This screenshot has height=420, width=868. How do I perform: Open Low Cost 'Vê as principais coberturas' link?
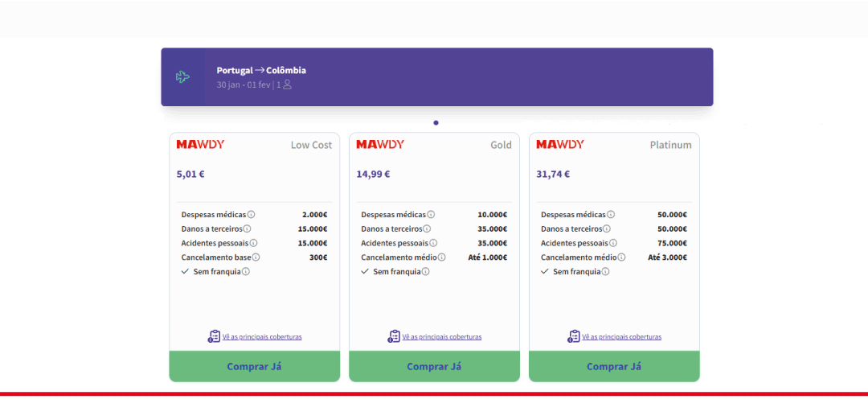(262, 337)
